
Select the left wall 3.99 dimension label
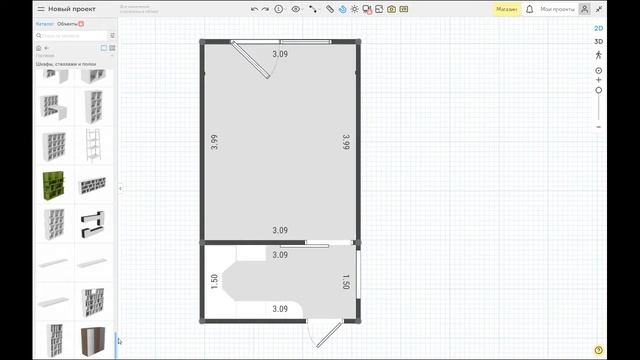pyautogui.click(x=214, y=142)
